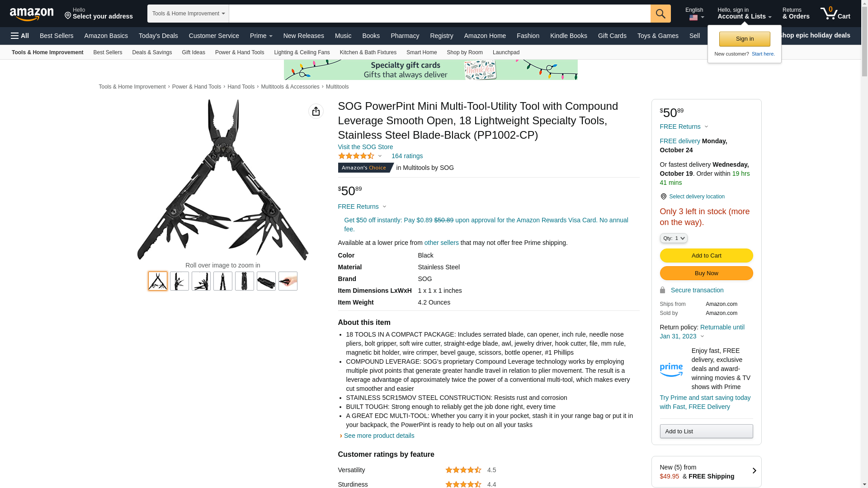Click the US flag language selector
The image size is (868, 488).
point(693,18)
